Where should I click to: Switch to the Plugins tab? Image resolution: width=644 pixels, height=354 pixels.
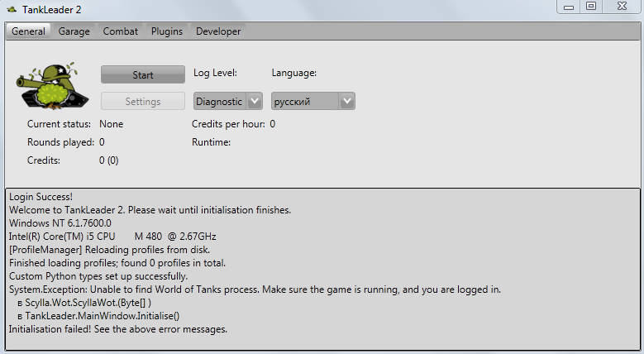coord(167,31)
